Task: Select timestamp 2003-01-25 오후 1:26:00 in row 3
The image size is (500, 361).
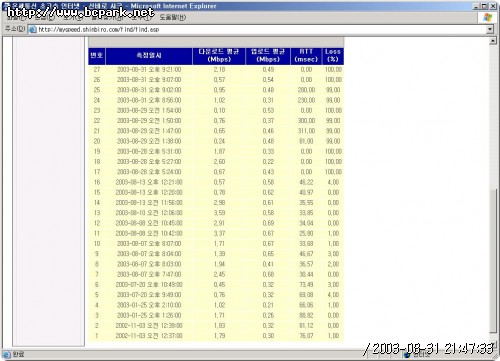Action: [x=149, y=315]
